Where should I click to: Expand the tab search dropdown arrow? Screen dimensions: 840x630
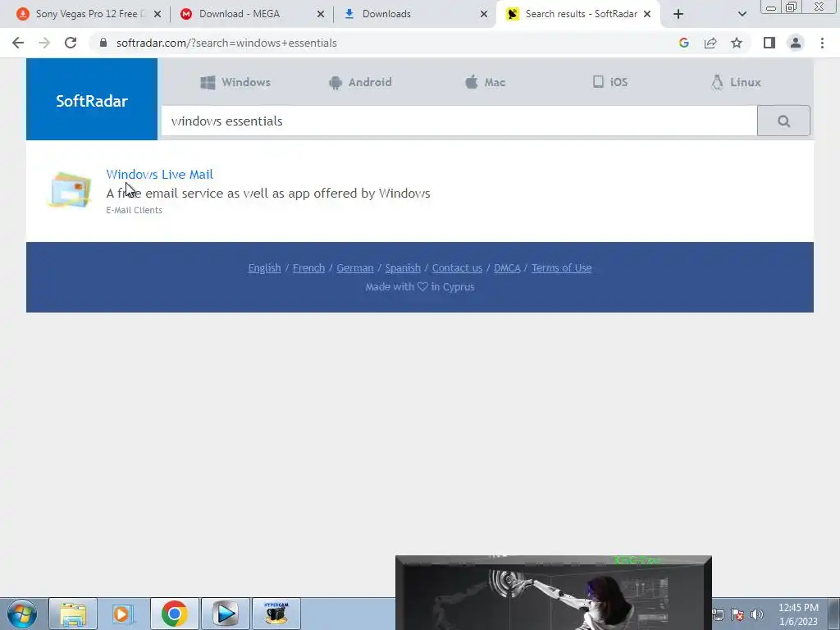coord(742,14)
